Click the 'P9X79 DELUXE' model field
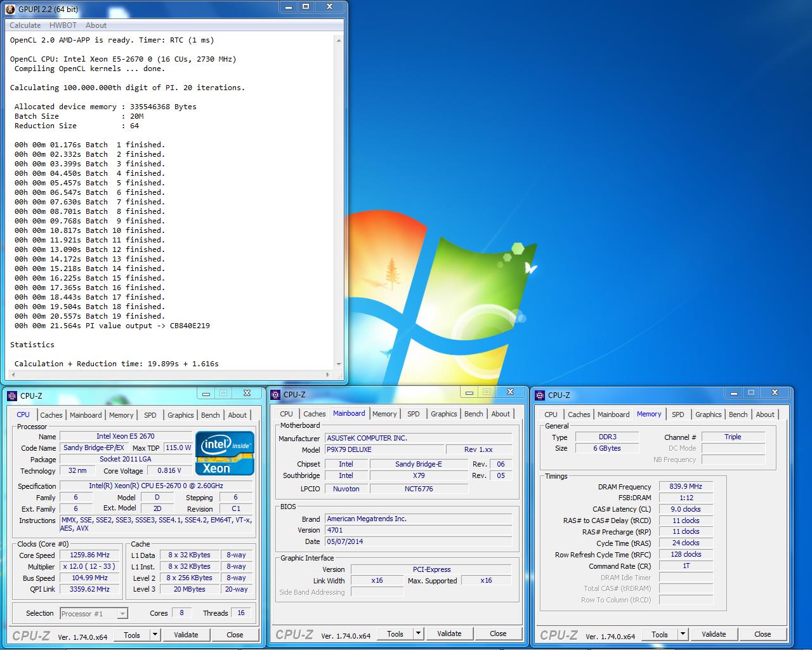 383,450
